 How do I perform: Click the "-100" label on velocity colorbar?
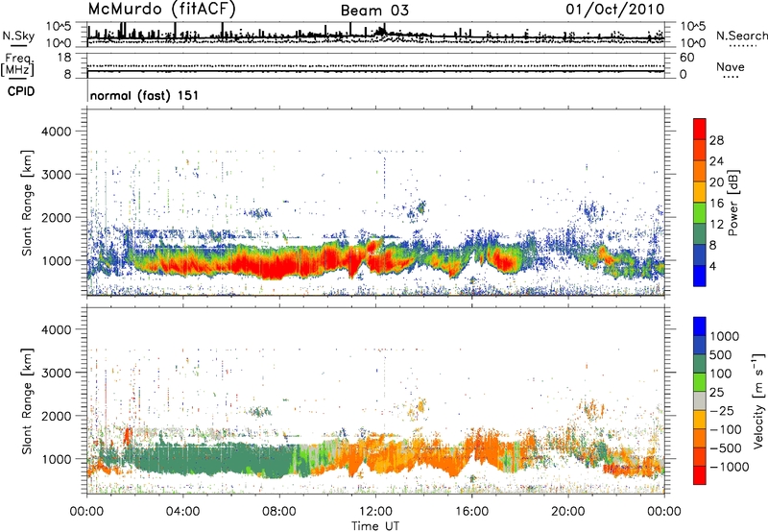pyautogui.click(x=725, y=429)
